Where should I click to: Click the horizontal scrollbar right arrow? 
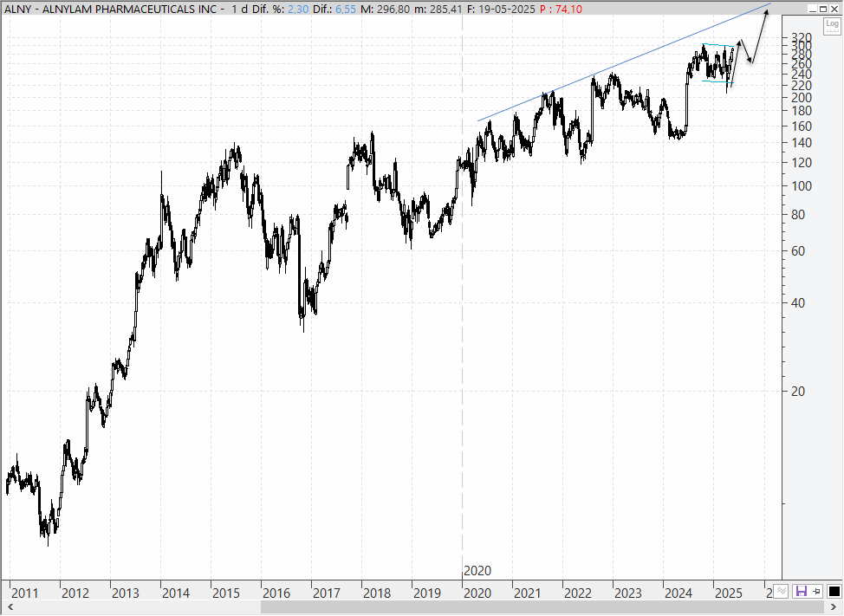click(834, 607)
